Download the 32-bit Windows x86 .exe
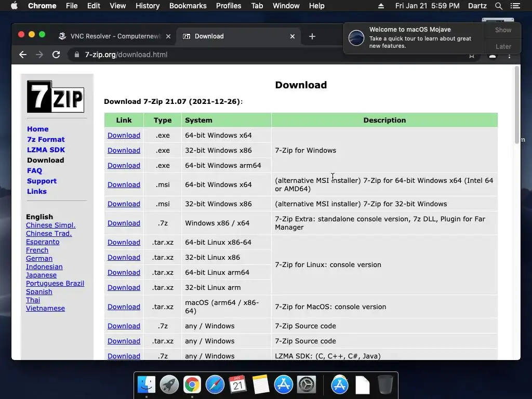 pos(124,150)
